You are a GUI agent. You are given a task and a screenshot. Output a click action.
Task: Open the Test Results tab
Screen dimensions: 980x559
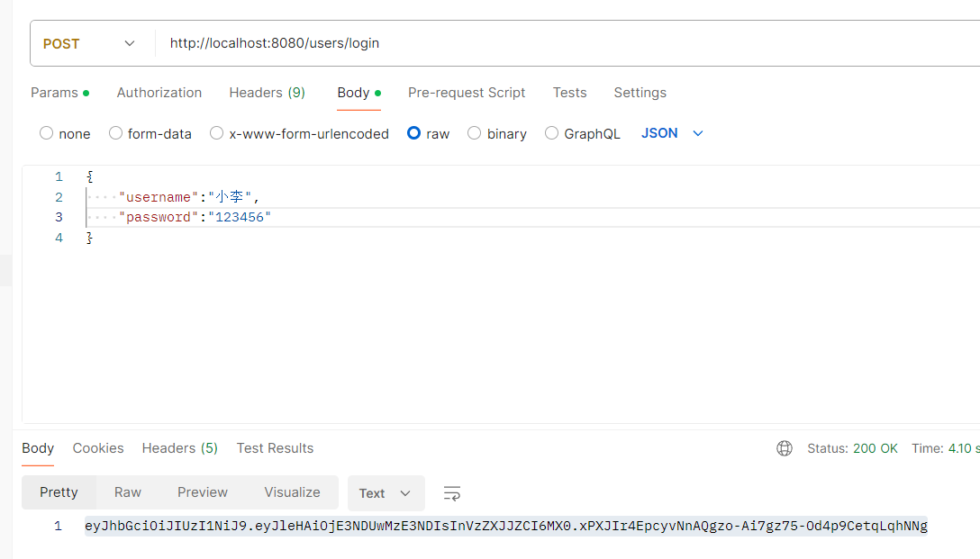[x=275, y=447]
